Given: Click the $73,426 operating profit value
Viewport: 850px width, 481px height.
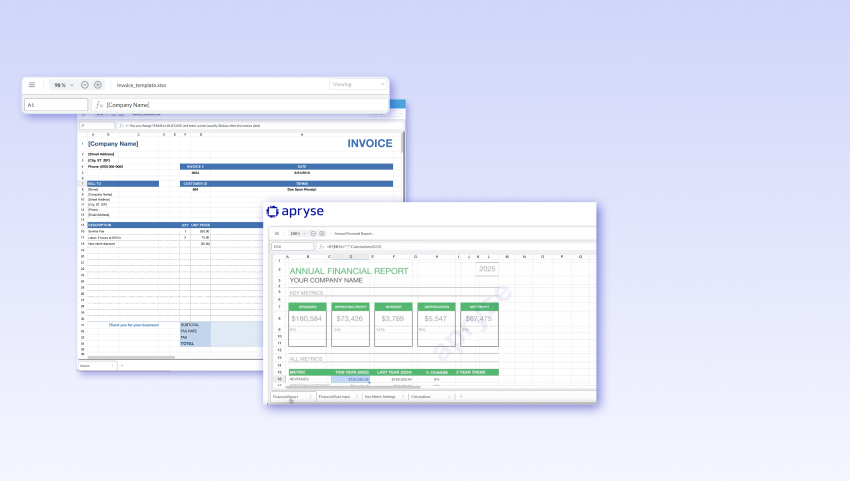Looking at the screenshot, I should click(350, 319).
